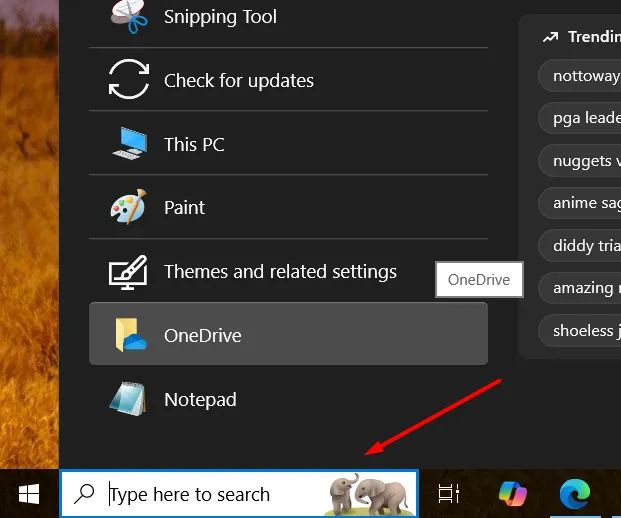Select the 'anime sag' trending search

click(x=580, y=203)
